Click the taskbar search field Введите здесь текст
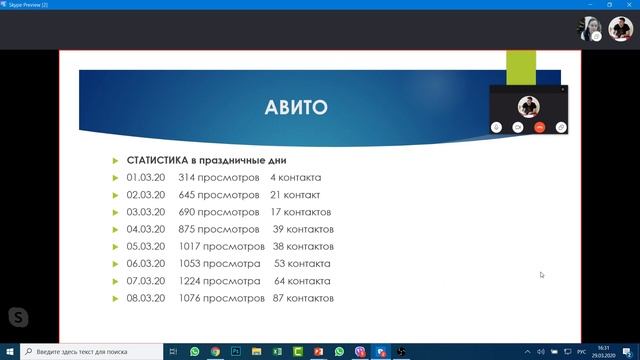Image resolution: width=640 pixels, height=360 pixels. (x=91, y=351)
